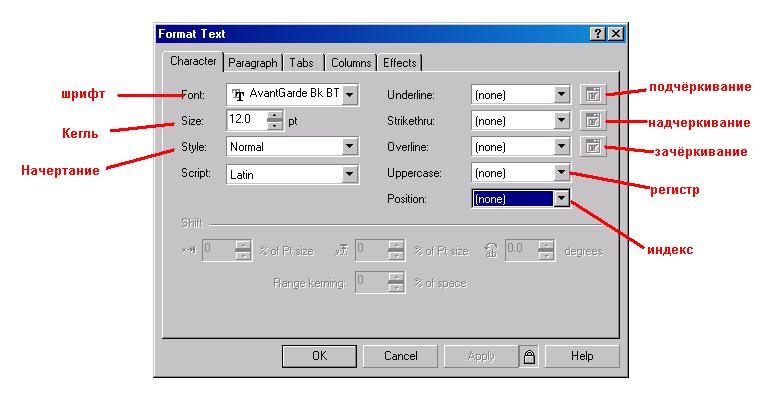Image resolution: width=767 pixels, height=394 pixels.
Task: Click the Cancel button
Action: 400,356
